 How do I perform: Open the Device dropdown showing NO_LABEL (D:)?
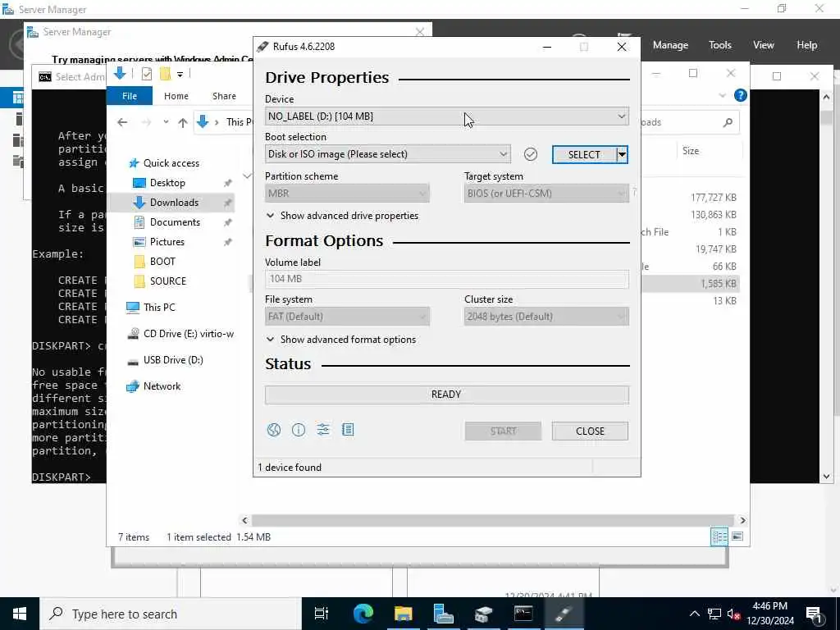point(447,116)
